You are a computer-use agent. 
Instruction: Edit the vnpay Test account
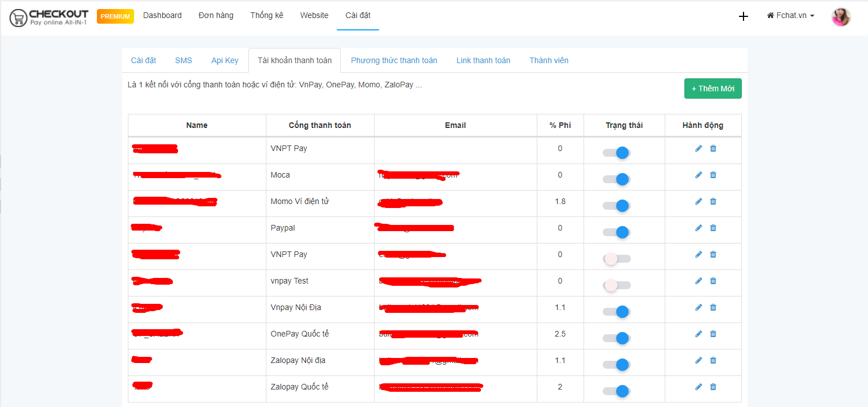[x=698, y=281]
